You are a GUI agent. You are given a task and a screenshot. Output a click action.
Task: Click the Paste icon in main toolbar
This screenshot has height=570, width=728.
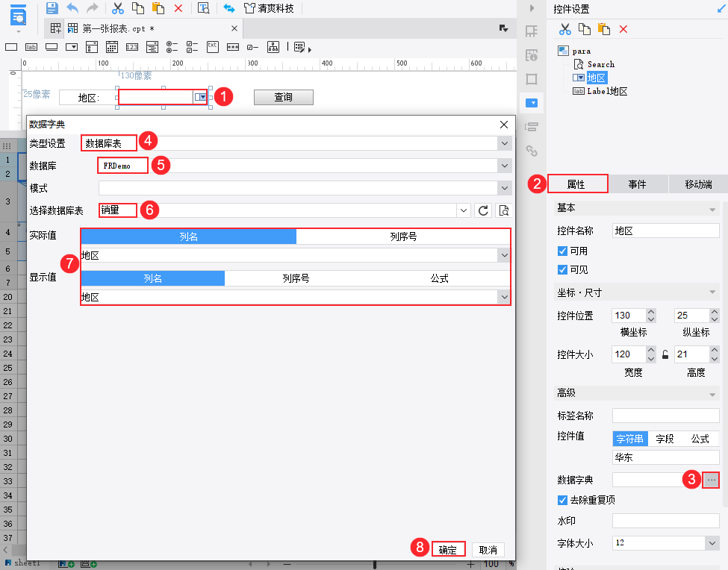pos(158,8)
